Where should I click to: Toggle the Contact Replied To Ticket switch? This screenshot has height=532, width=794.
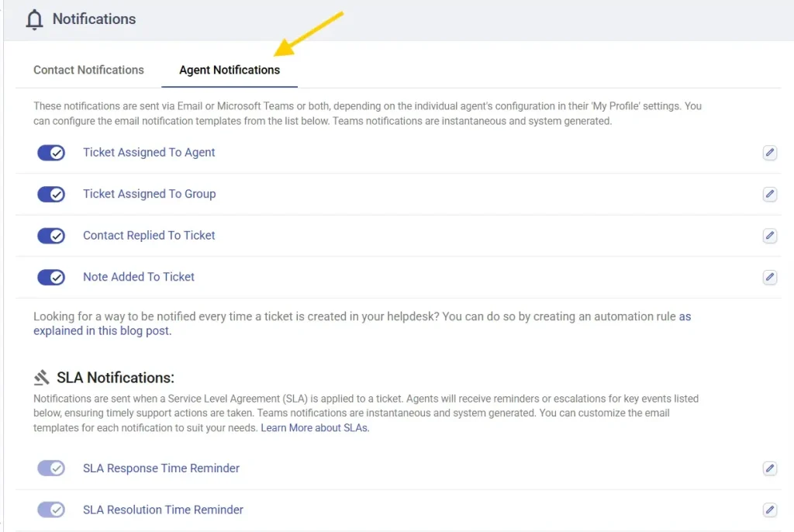point(51,236)
